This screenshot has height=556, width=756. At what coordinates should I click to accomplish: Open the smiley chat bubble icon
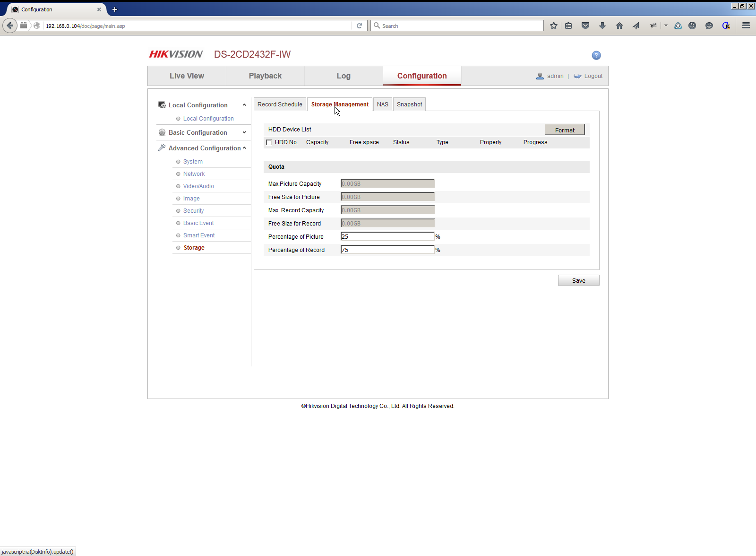coord(709,26)
